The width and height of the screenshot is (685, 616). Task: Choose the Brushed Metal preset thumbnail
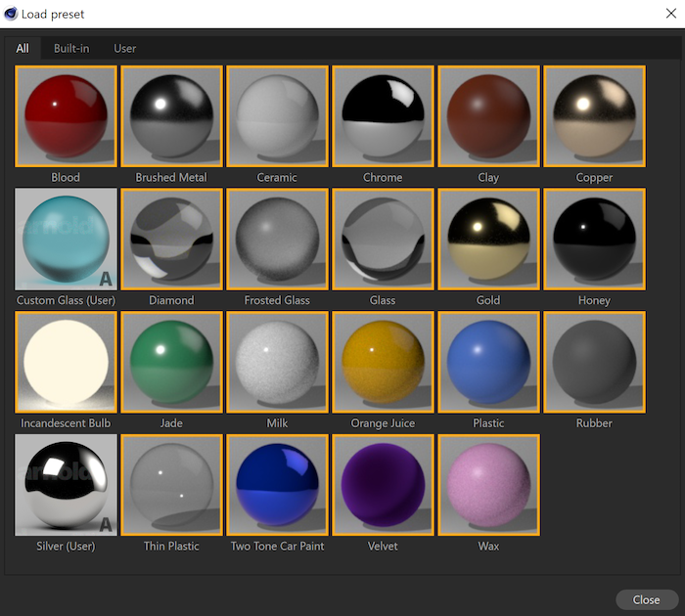tap(171, 116)
